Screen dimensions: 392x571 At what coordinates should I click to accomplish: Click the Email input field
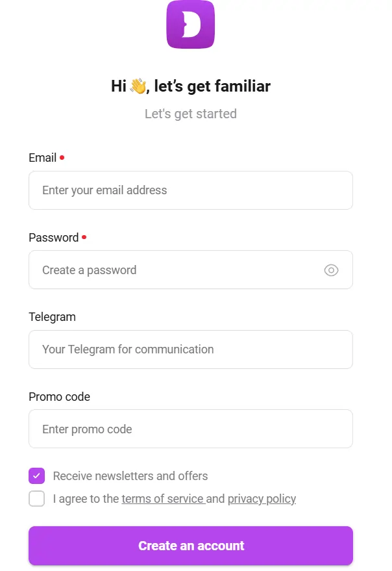[x=191, y=190]
